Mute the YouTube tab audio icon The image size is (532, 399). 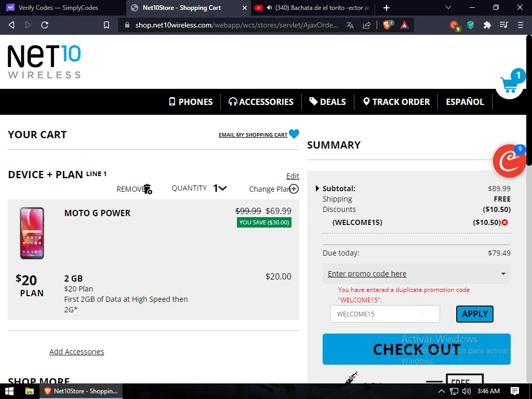point(270,7)
